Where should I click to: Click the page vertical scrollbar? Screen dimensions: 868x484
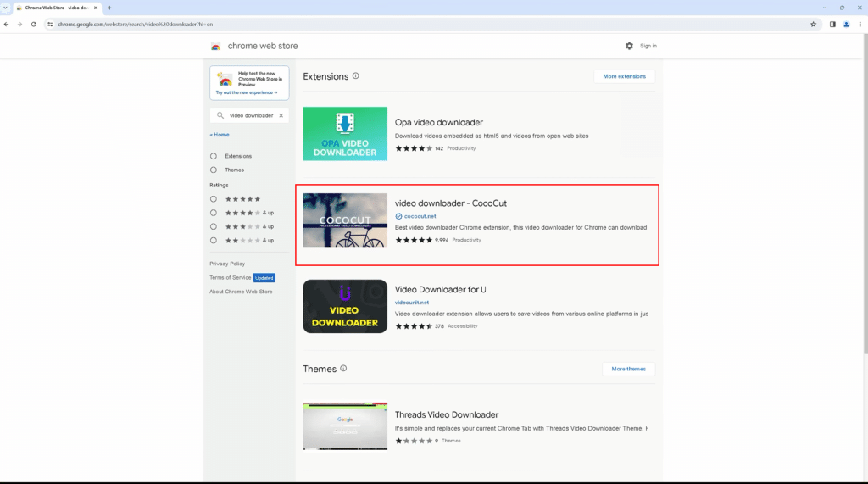click(x=865, y=194)
